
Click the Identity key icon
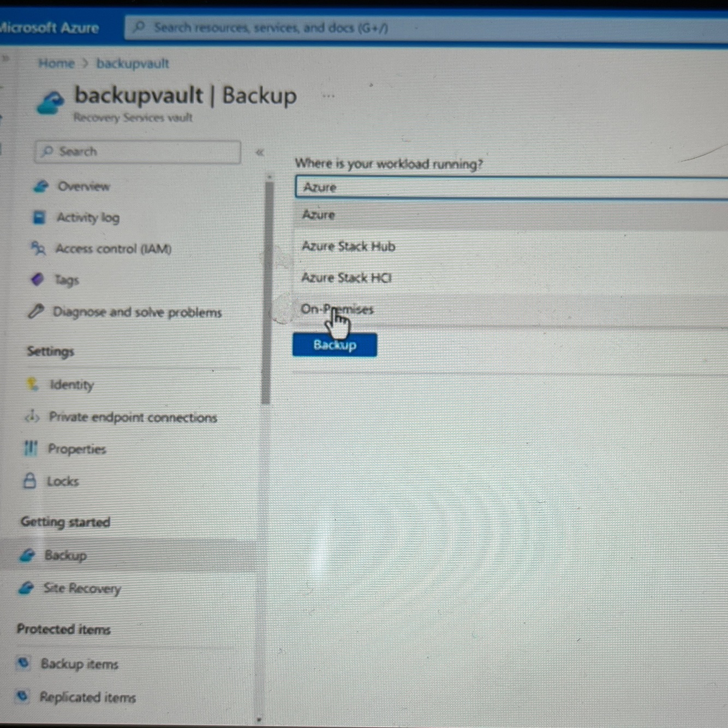33,384
